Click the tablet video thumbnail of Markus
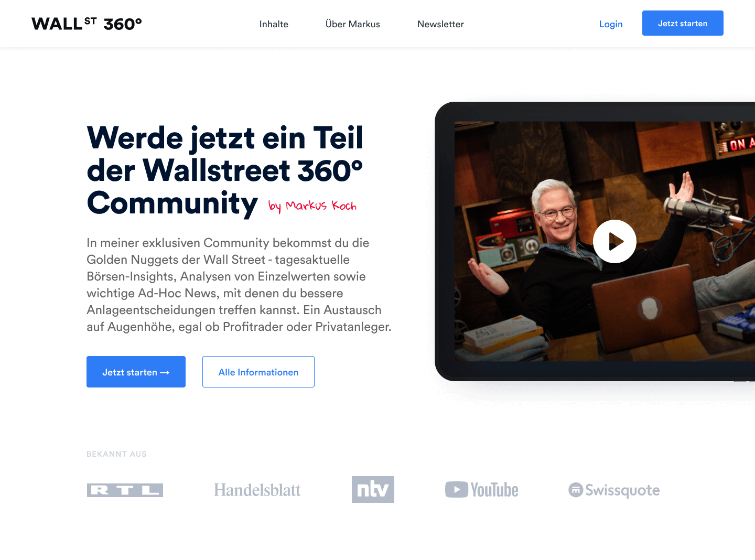The height and width of the screenshot is (560, 755). (x=605, y=241)
